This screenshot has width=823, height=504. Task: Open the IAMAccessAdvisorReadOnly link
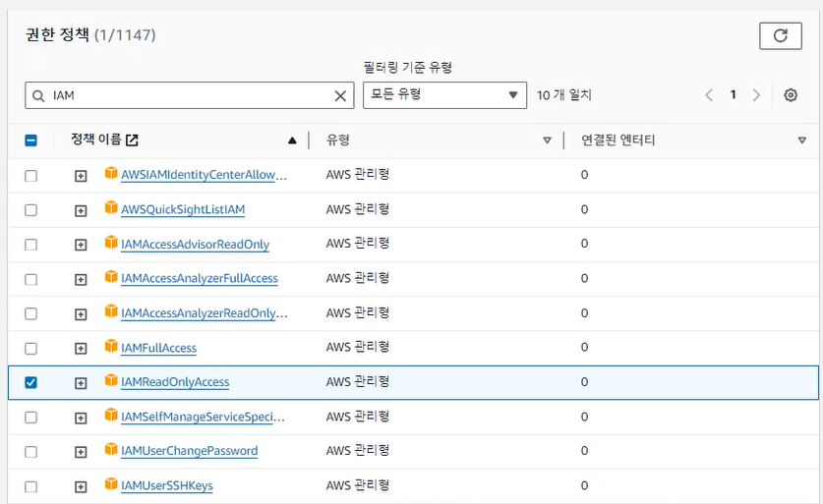195,245
